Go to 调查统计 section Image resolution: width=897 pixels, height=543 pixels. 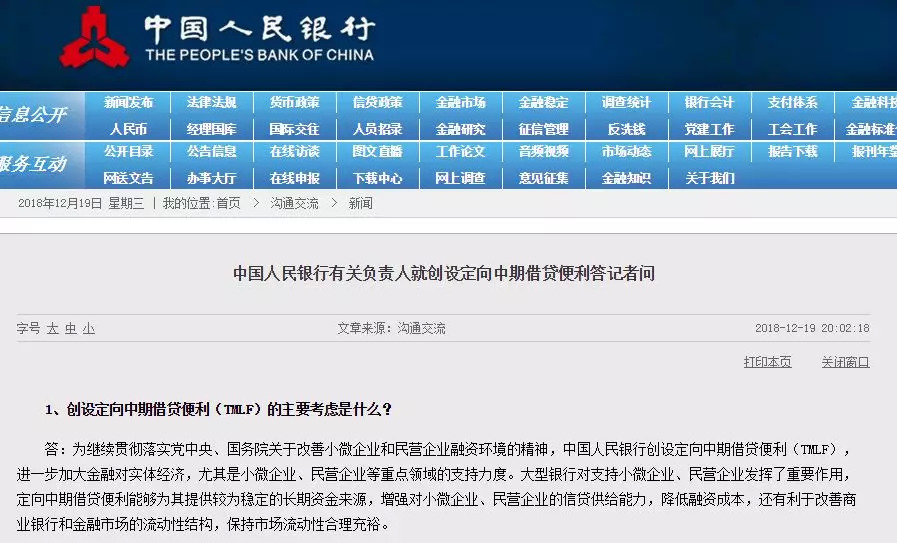(626, 102)
